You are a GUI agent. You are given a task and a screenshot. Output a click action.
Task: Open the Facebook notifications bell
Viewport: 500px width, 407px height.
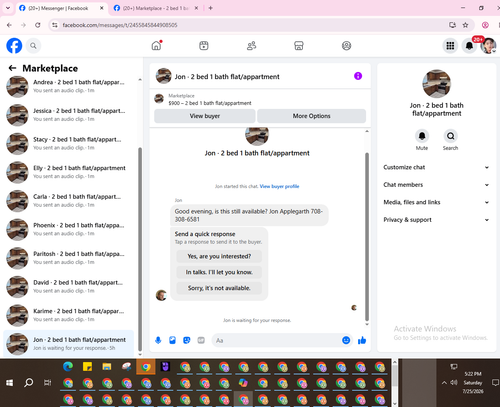(x=469, y=46)
